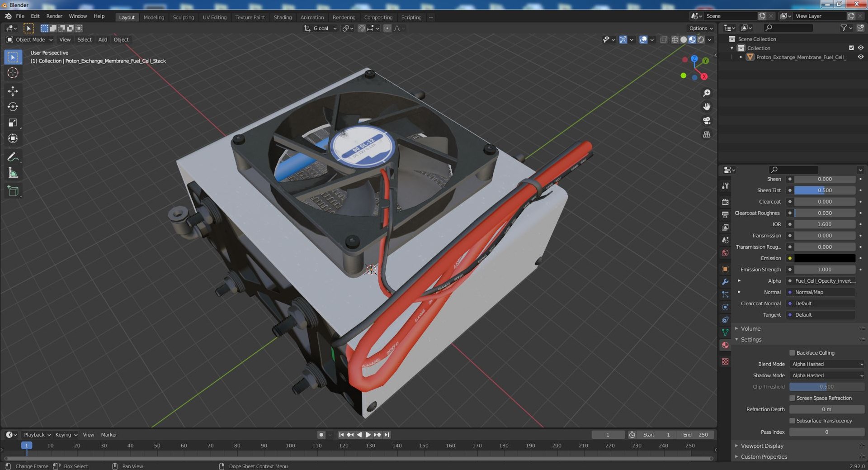868x470 pixels.
Task: Open Particles properties tab
Action: (x=725, y=294)
